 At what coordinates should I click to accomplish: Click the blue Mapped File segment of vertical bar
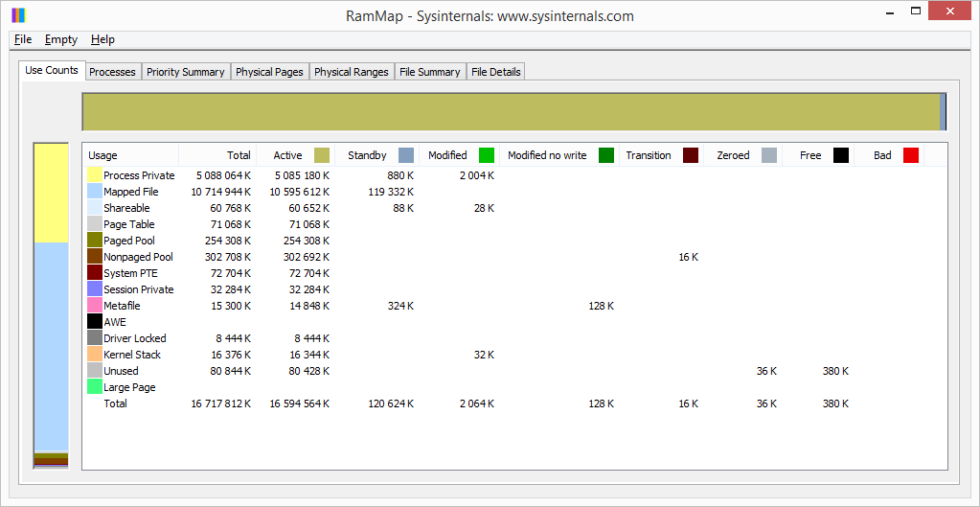[51, 346]
